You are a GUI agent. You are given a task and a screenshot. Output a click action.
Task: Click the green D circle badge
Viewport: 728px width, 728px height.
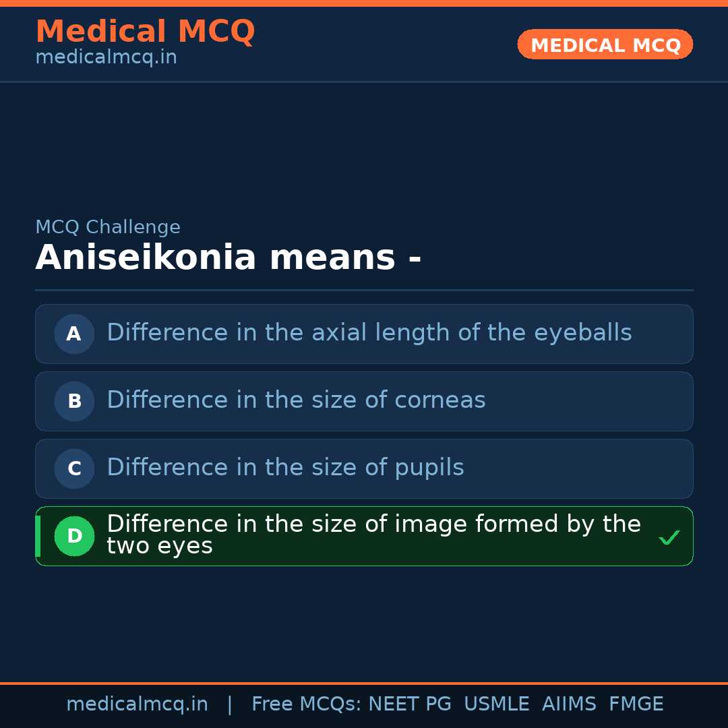(x=74, y=536)
